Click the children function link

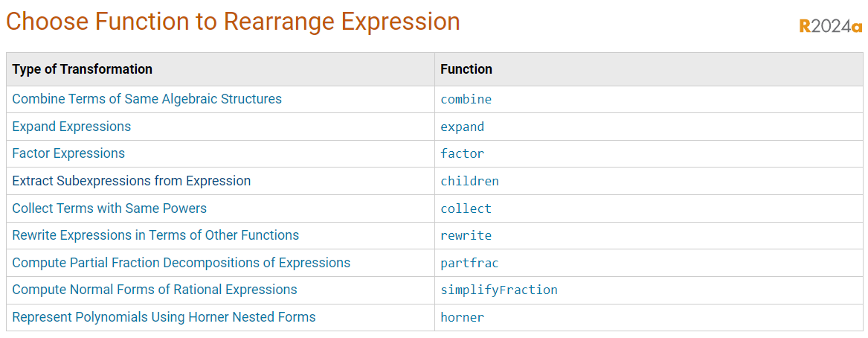click(469, 181)
